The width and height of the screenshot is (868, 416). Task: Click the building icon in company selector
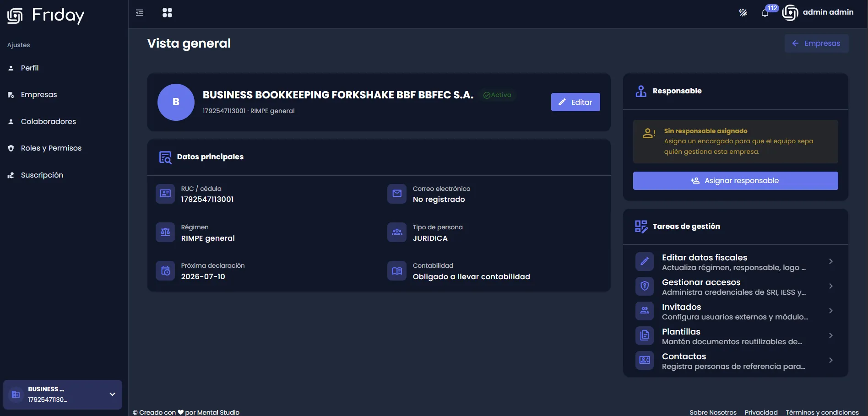point(16,394)
